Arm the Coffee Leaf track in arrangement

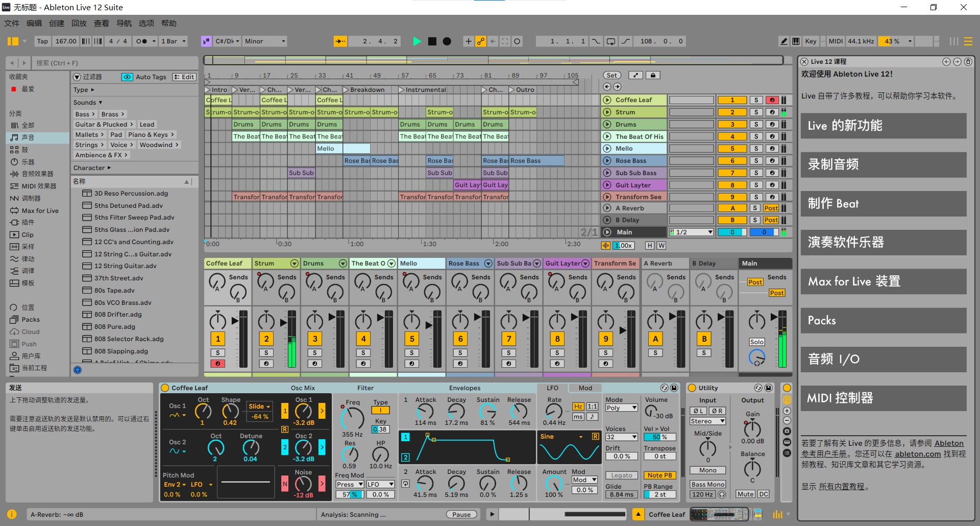(x=772, y=100)
